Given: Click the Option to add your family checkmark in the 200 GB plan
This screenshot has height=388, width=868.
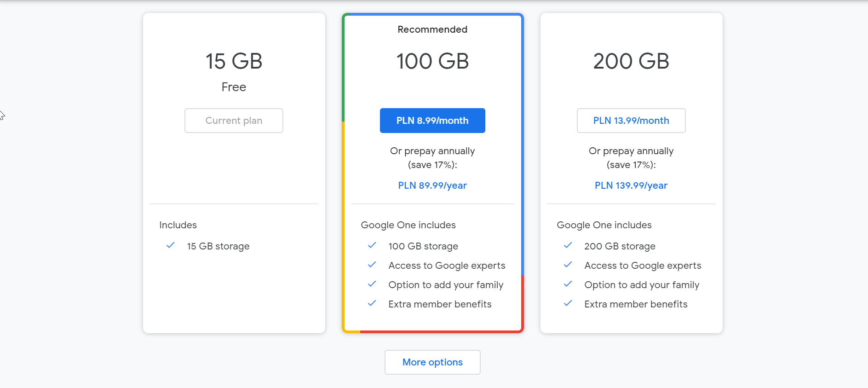Looking at the screenshot, I should pos(568,284).
